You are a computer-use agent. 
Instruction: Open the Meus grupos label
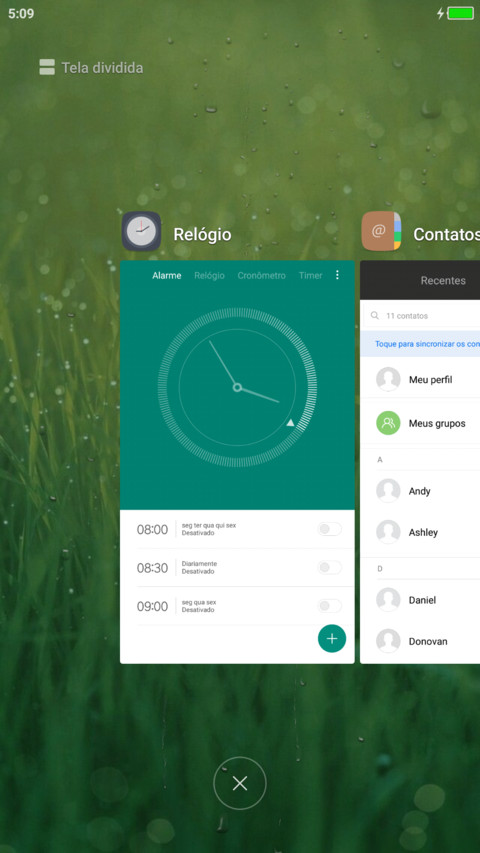437,424
